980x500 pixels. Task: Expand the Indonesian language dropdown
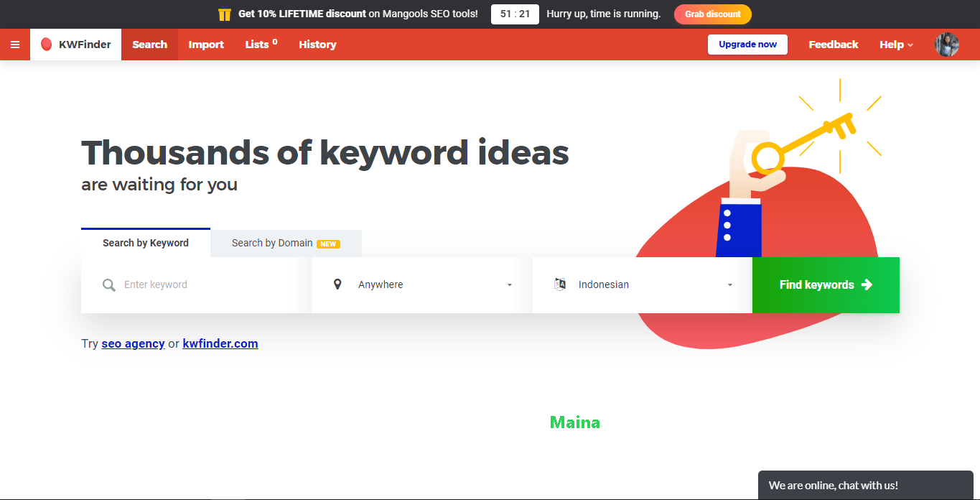point(643,285)
